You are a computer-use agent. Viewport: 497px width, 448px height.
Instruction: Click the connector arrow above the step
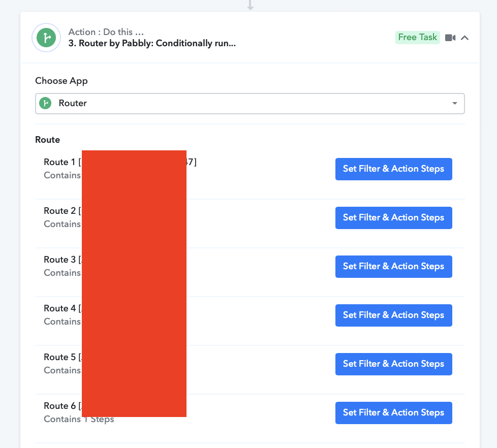[x=251, y=5]
